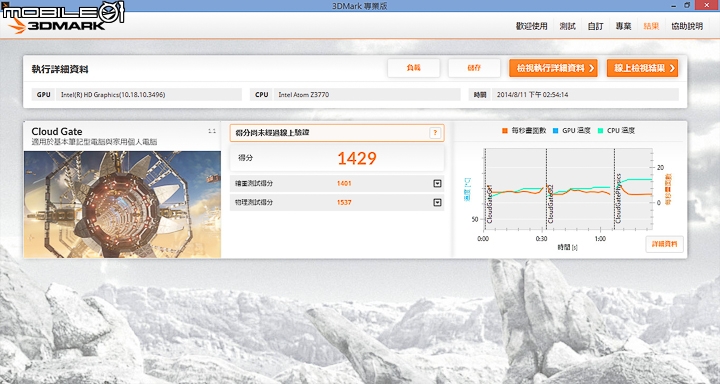The height and width of the screenshot is (384, 720).
Task: Select the 專業 professional tab
Action: click(x=623, y=26)
